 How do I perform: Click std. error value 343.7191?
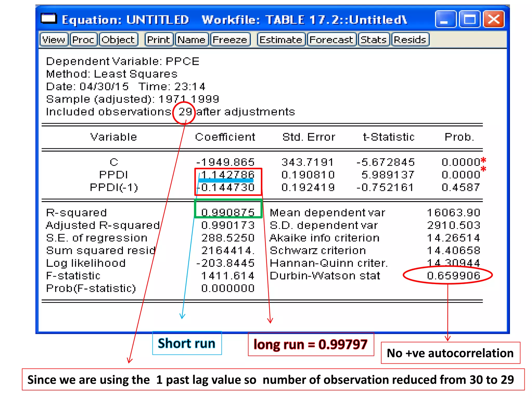[x=308, y=162]
